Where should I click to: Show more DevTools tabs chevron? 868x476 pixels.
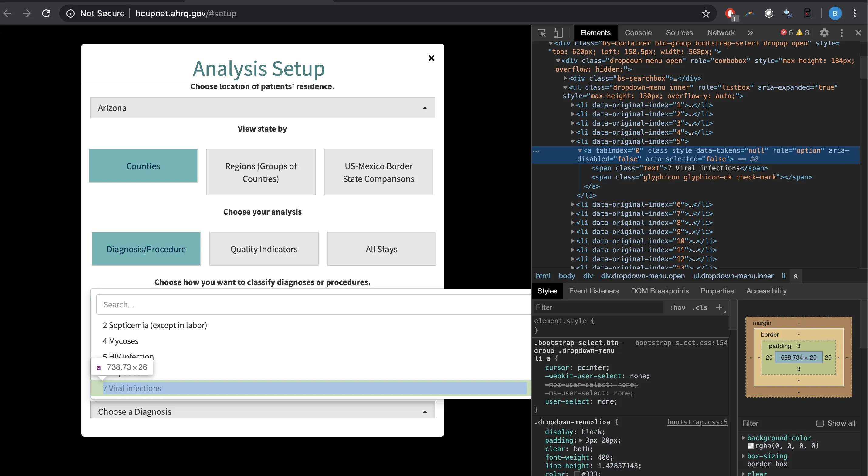point(750,33)
